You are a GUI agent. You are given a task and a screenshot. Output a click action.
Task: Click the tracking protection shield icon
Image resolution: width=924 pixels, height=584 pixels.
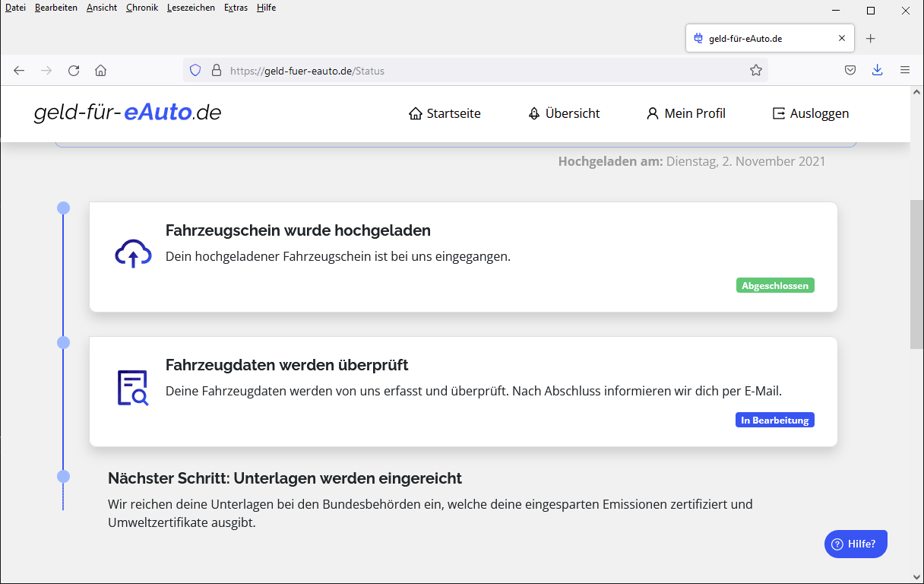(x=195, y=71)
